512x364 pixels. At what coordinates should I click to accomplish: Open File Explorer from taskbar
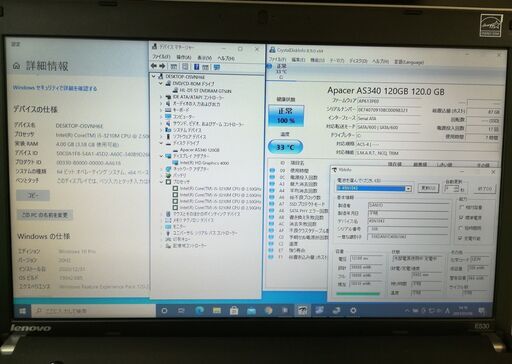pyautogui.click(x=217, y=311)
